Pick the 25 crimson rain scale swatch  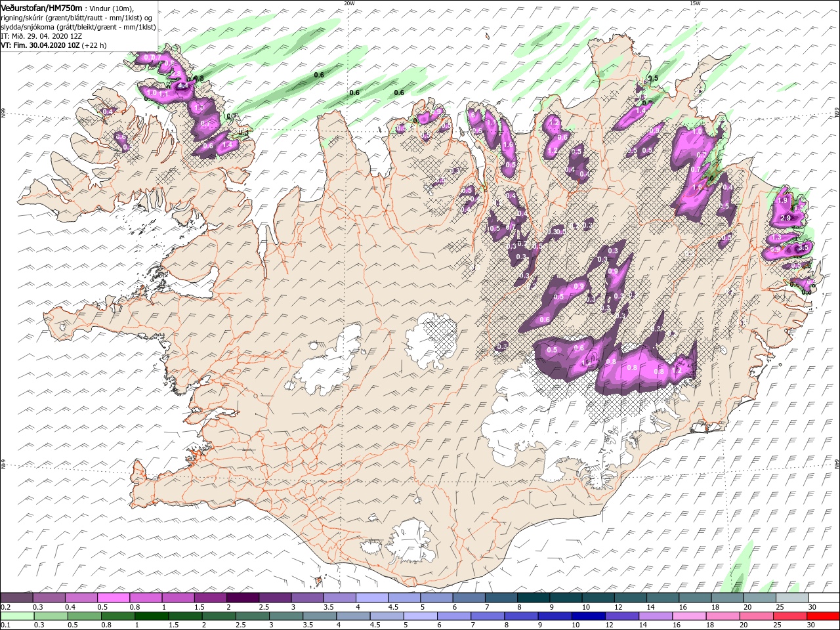coord(789,616)
